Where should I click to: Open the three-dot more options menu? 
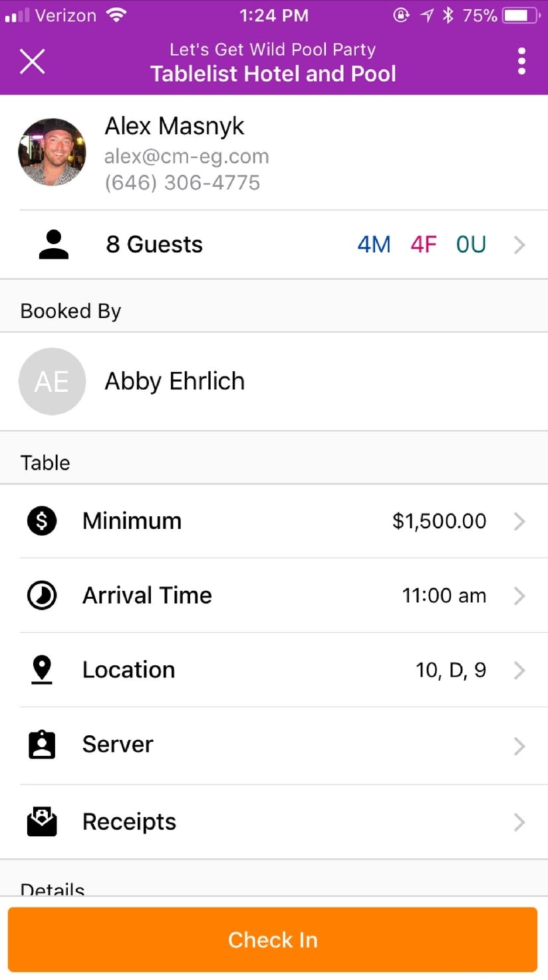click(521, 61)
